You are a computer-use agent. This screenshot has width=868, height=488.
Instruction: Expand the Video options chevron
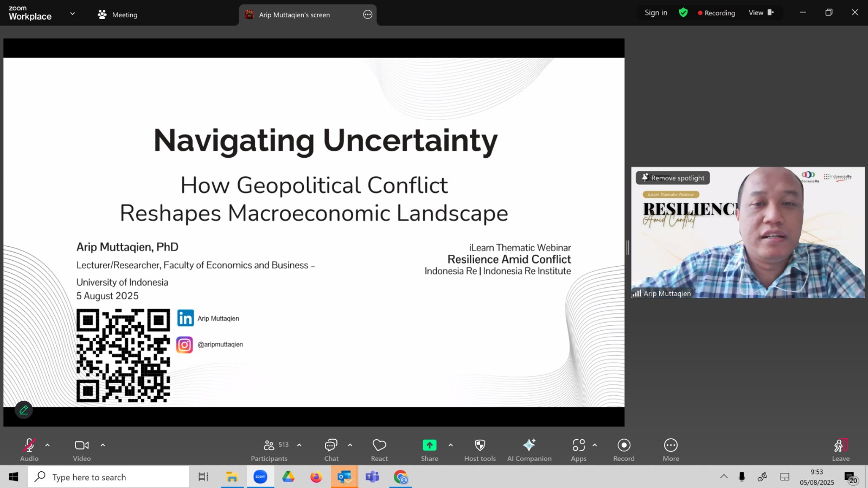pos(103,445)
